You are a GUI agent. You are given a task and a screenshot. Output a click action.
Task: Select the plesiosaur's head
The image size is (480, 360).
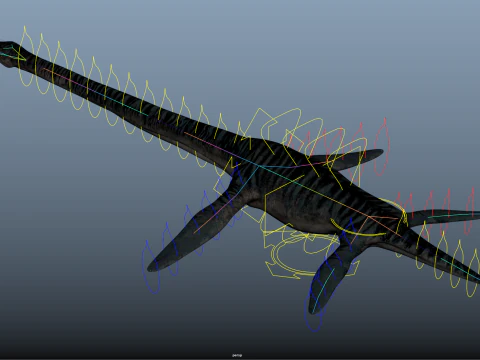point(11,53)
